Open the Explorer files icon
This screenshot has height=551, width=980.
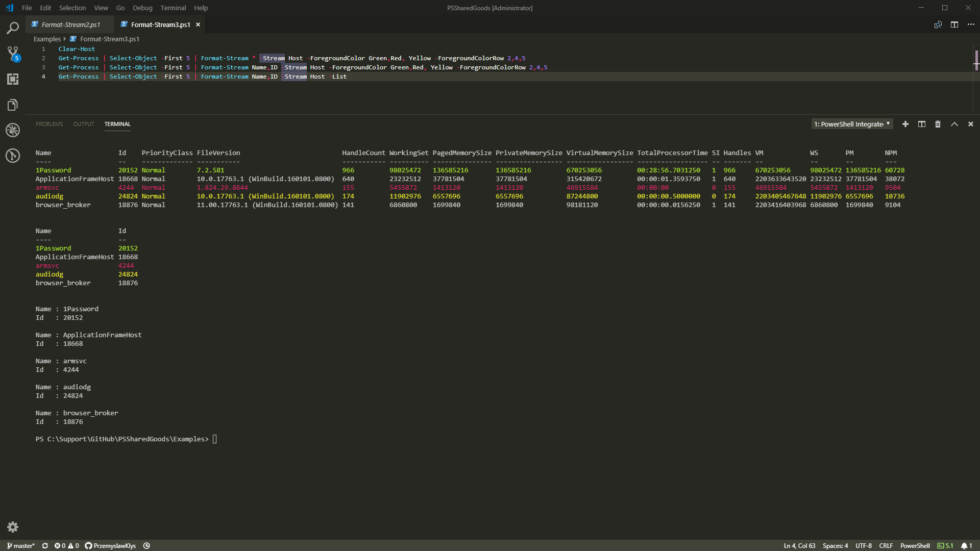(x=13, y=105)
